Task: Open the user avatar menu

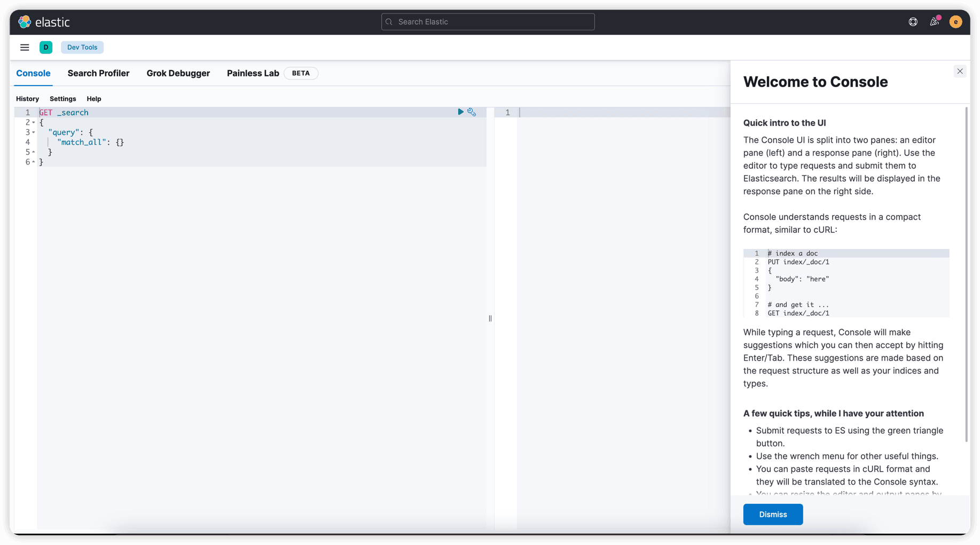Action: (x=955, y=22)
